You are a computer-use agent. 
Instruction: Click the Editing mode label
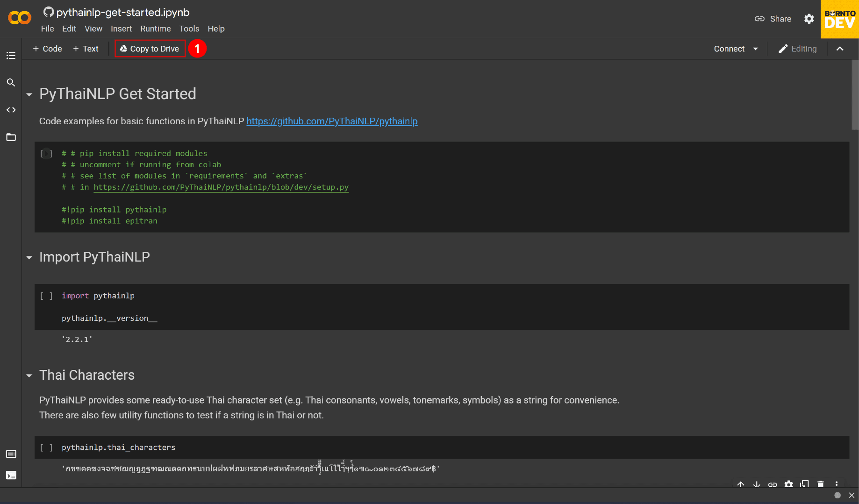804,49
